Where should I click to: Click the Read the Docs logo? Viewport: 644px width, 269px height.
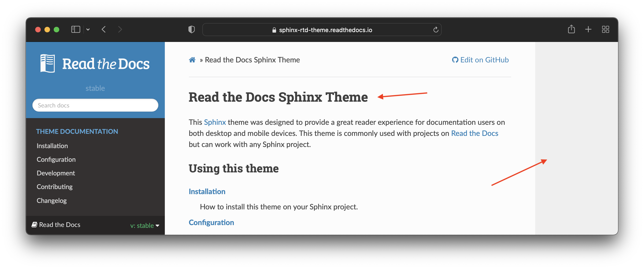coord(95,64)
